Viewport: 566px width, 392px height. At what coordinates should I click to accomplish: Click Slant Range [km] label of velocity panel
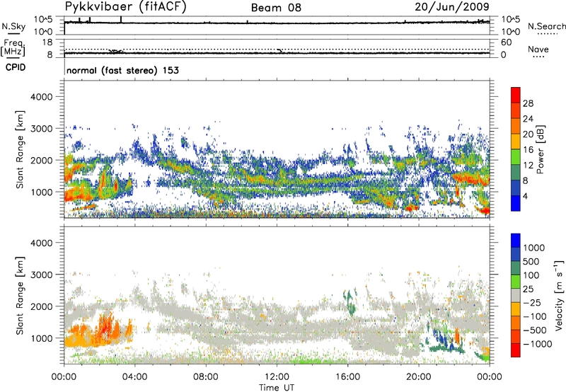[x=20, y=296]
